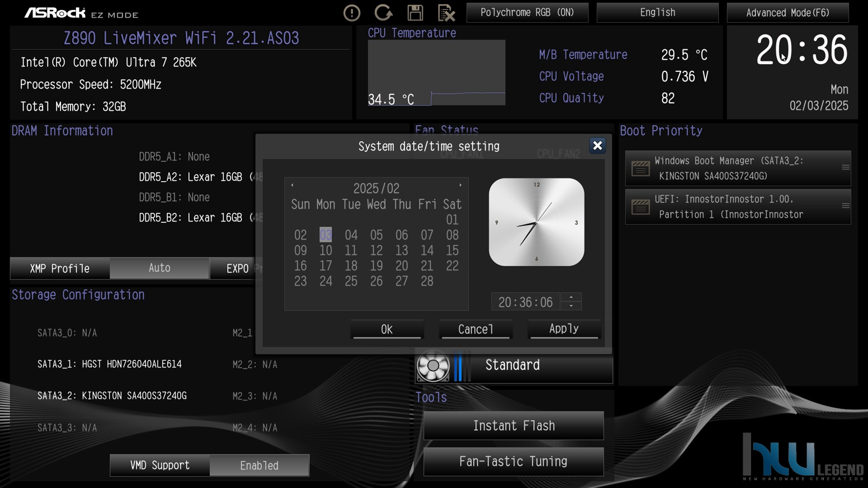Click the fan mode fan icon
Image resolution: width=868 pixels, height=488 pixels.
(x=433, y=366)
